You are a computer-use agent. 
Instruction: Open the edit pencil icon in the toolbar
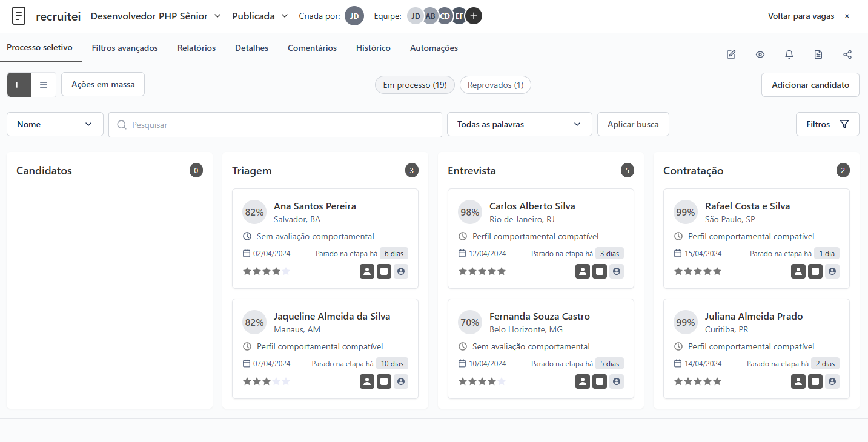click(731, 54)
